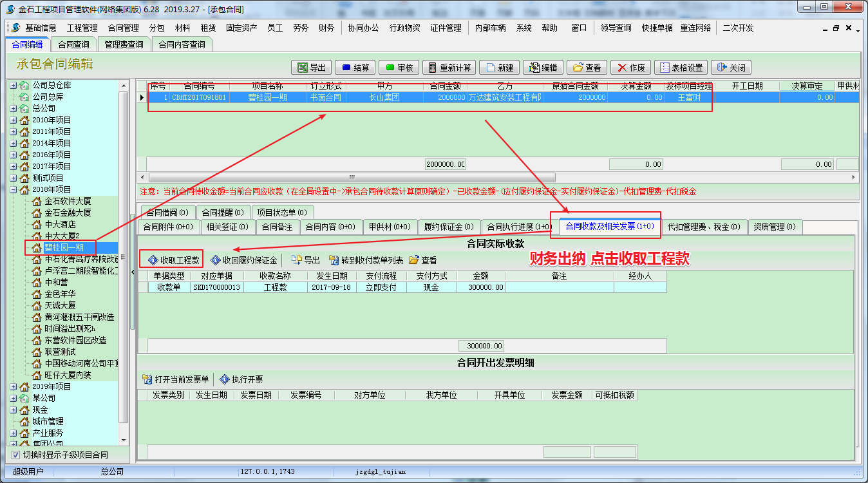Open 表格设置 table settings
Screen dimensions: 868x483
click(x=681, y=68)
